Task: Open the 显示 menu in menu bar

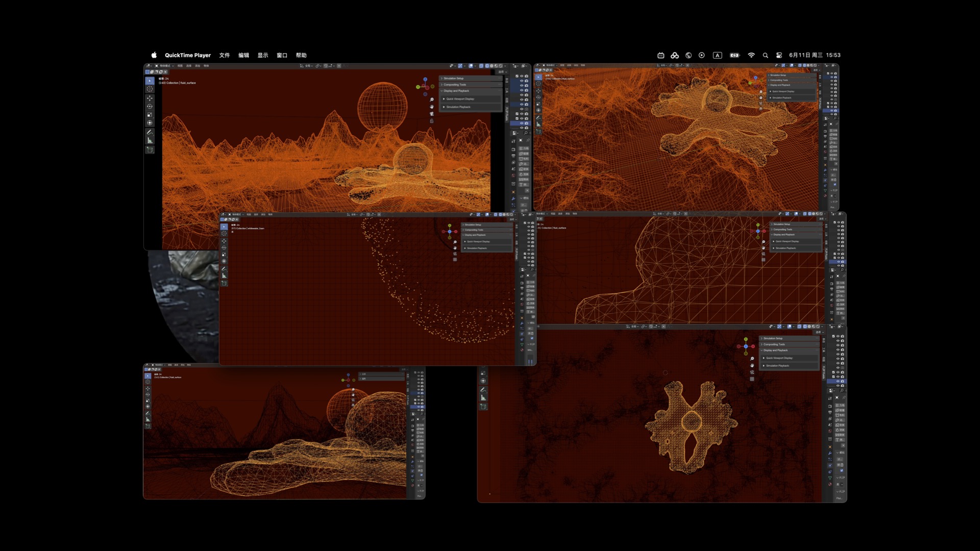Action: click(x=262, y=55)
